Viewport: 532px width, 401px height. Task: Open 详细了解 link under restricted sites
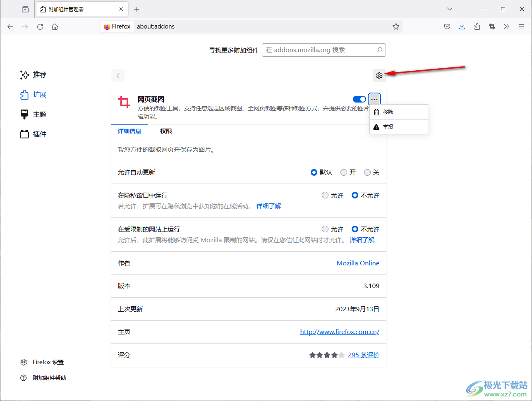tap(362, 240)
